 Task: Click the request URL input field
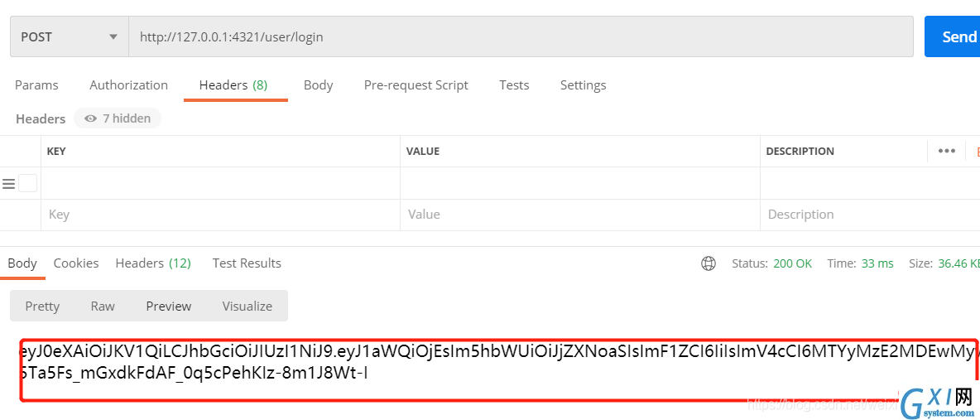[521, 37]
